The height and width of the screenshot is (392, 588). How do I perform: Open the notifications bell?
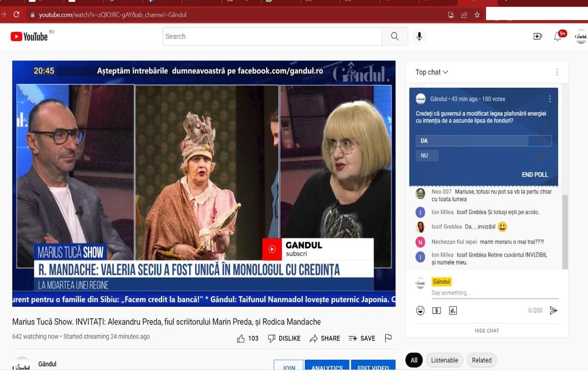(558, 36)
